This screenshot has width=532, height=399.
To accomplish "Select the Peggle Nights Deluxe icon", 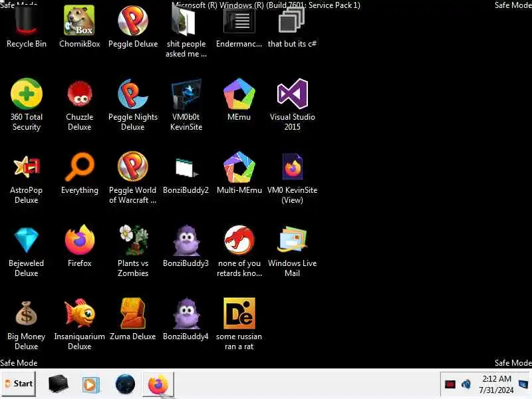I will coord(132,94).
